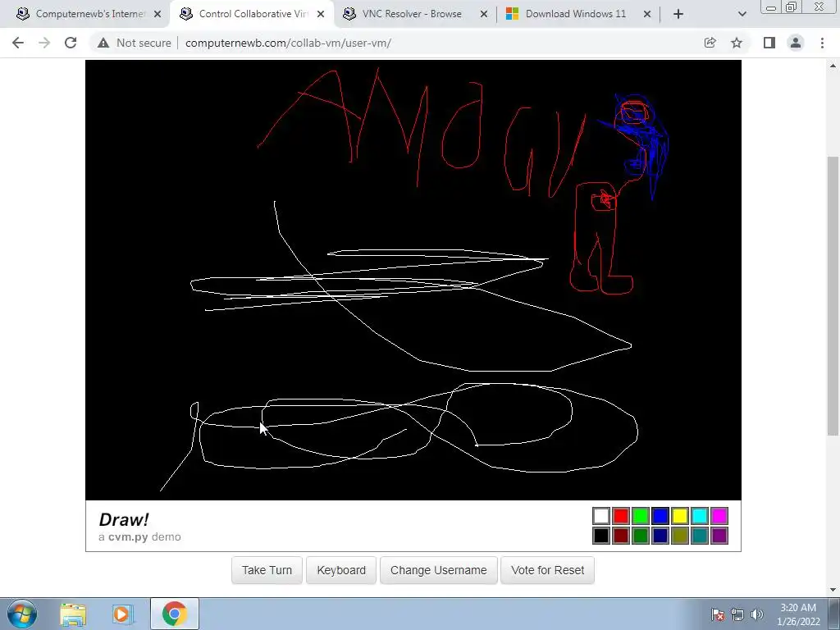Select the bright red color swatch
Screen dimensions: 840x630
tap(621, 516)
